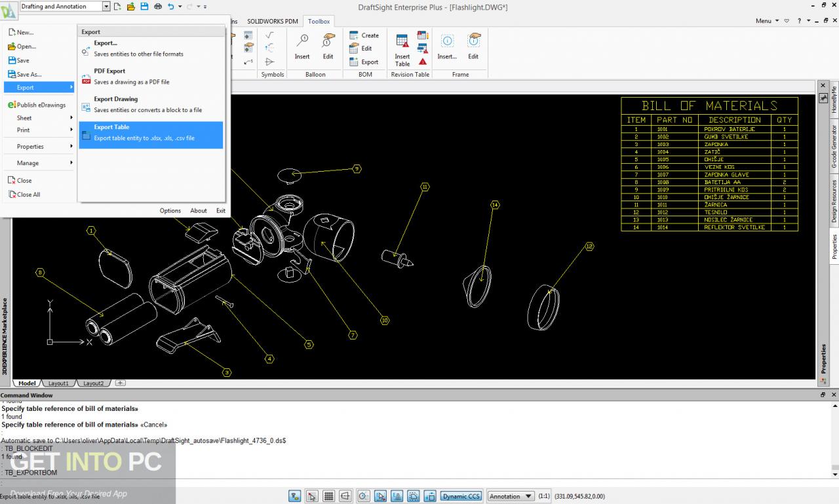Click the coordinates readout in status bar
This screenshot has width=839, height=504.
click(580, 496)
